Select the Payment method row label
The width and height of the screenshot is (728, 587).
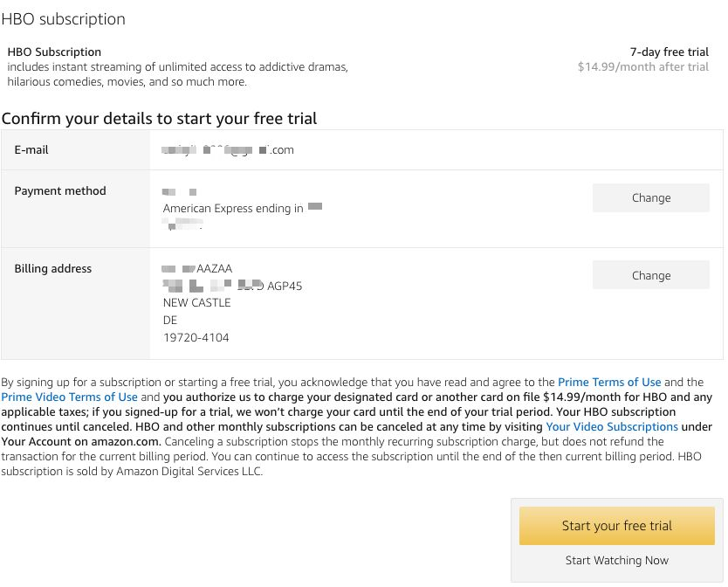(x=60, y=191)
